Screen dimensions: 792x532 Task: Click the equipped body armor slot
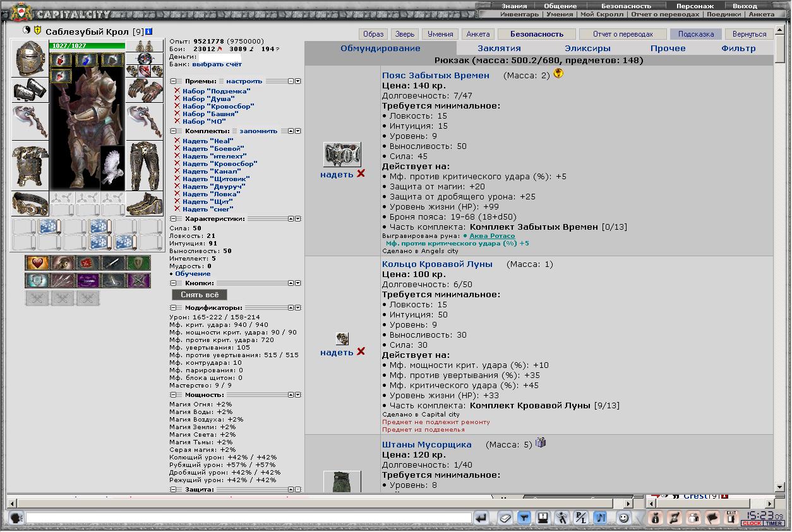tap(30, 165)
